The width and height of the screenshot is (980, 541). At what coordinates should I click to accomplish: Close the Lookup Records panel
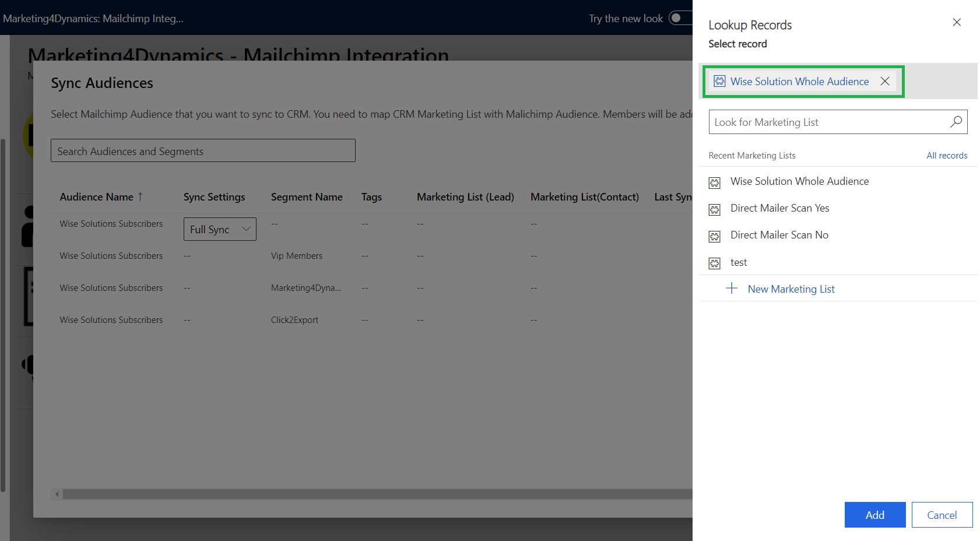pyautogui.click(x=956, y=23)
